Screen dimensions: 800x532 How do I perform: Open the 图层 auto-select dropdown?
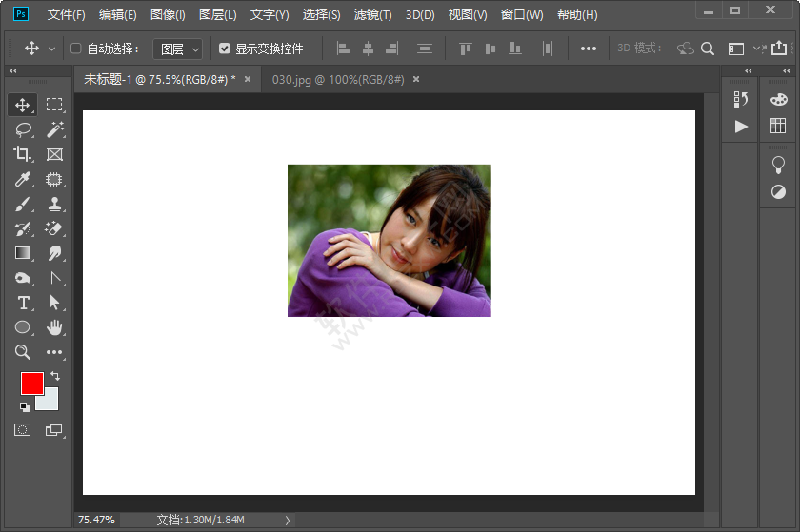coord(178,49)
